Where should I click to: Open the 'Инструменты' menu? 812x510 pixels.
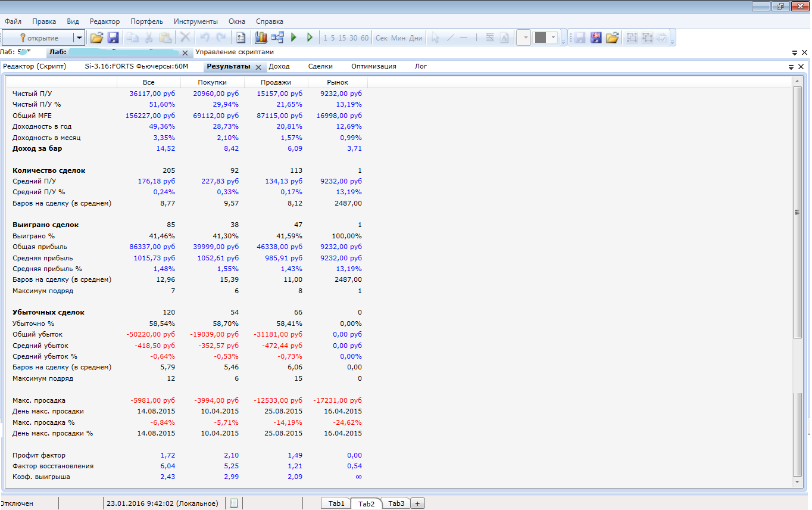click(196, 21)
